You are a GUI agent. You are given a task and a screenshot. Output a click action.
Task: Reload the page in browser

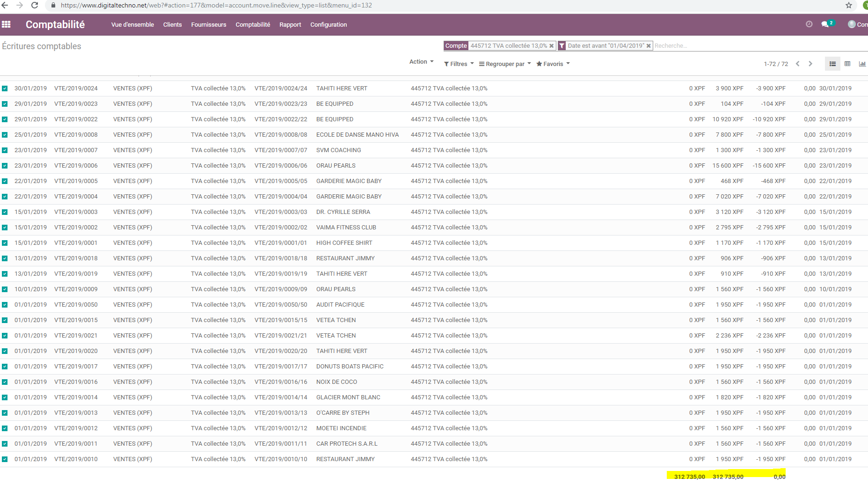(35, 5)
